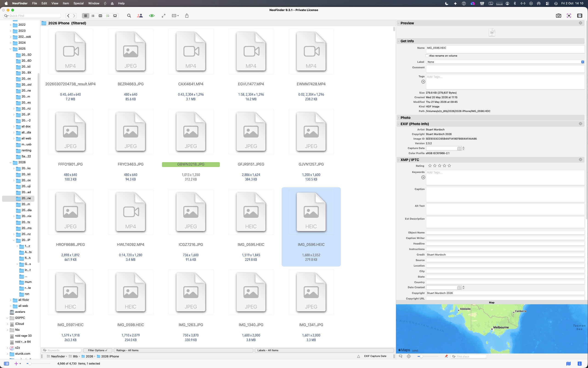Toggle sort direction triangle near EXIF Capture Date

pos(358,356)
